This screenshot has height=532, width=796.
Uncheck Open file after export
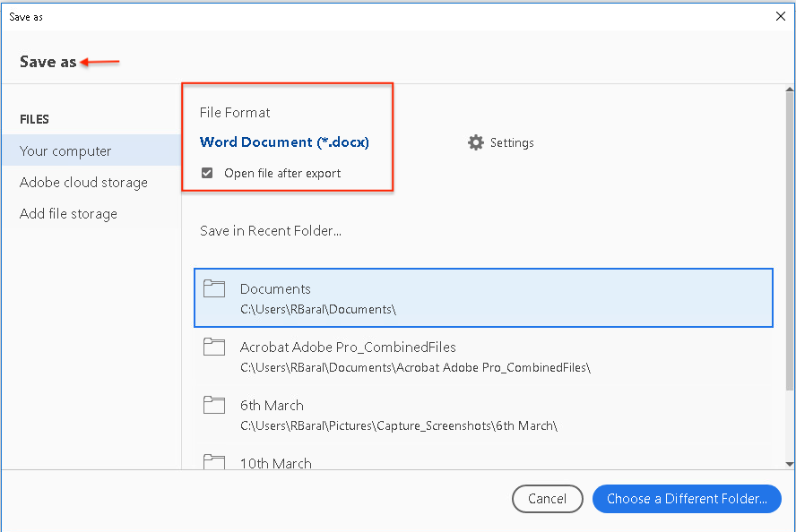[x=207, y=173]
